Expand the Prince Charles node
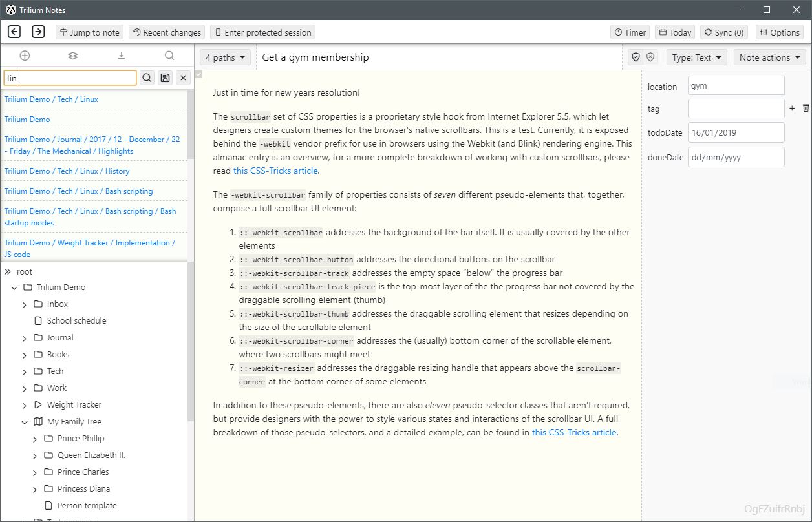 point(35,472)
